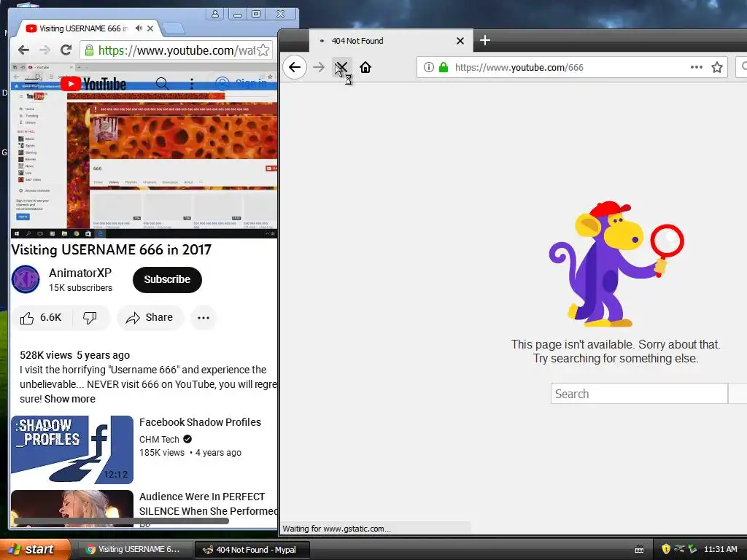Dislike the video with thumbs down

point(90,318)
